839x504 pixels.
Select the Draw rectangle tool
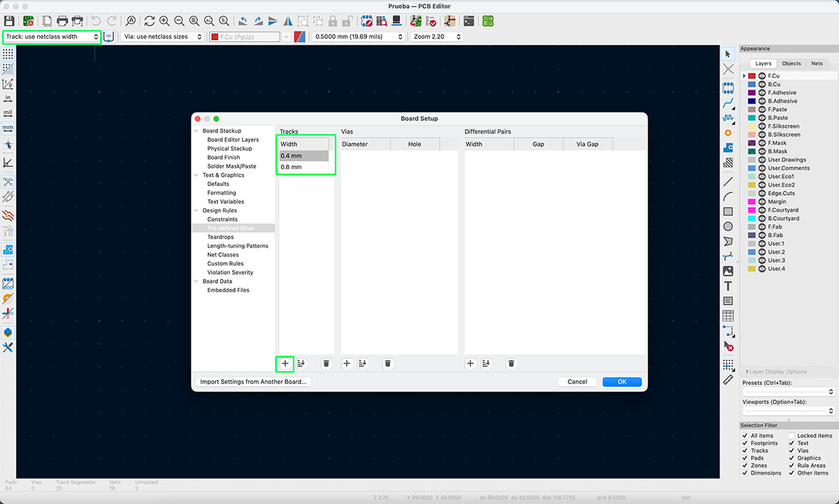click(x=728, y=211)
